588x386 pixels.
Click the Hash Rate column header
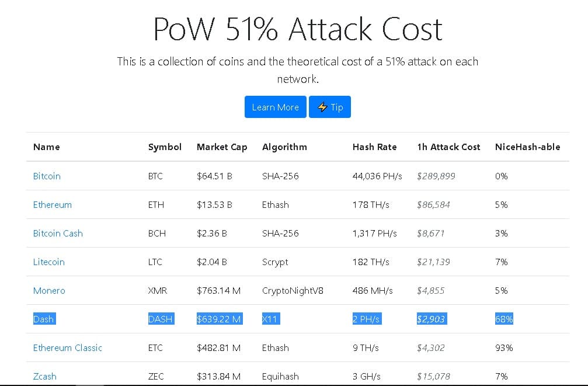374,147
